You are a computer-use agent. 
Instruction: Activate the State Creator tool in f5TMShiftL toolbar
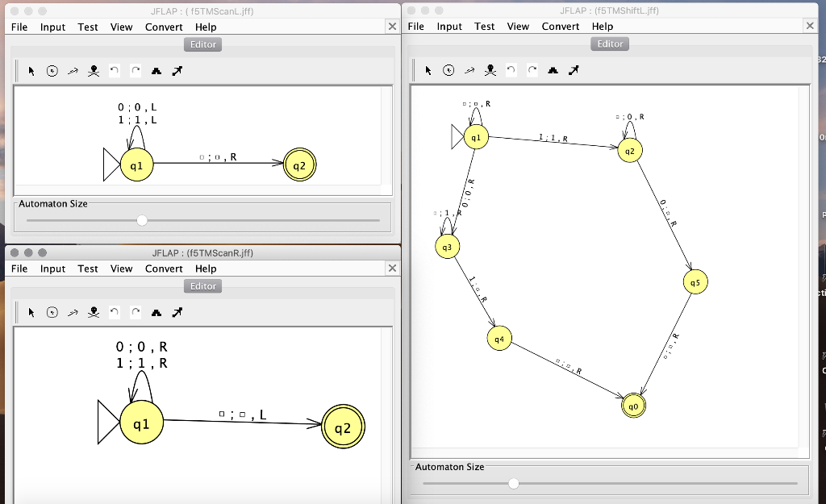pos(448,70)
